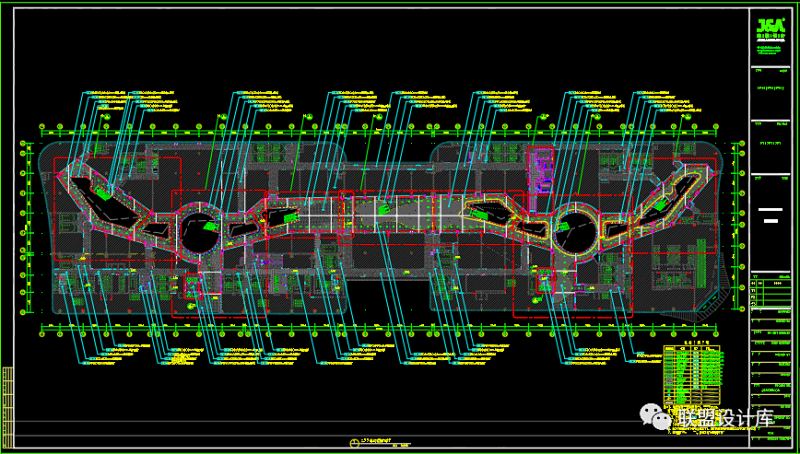Select the black angled void in left wing
This screenshot has height=454, width=800.
point(104,197)
